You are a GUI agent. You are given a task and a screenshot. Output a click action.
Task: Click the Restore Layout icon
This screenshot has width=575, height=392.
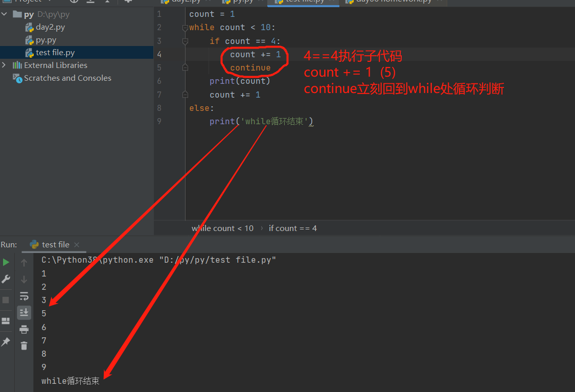[x=6, y=321]
